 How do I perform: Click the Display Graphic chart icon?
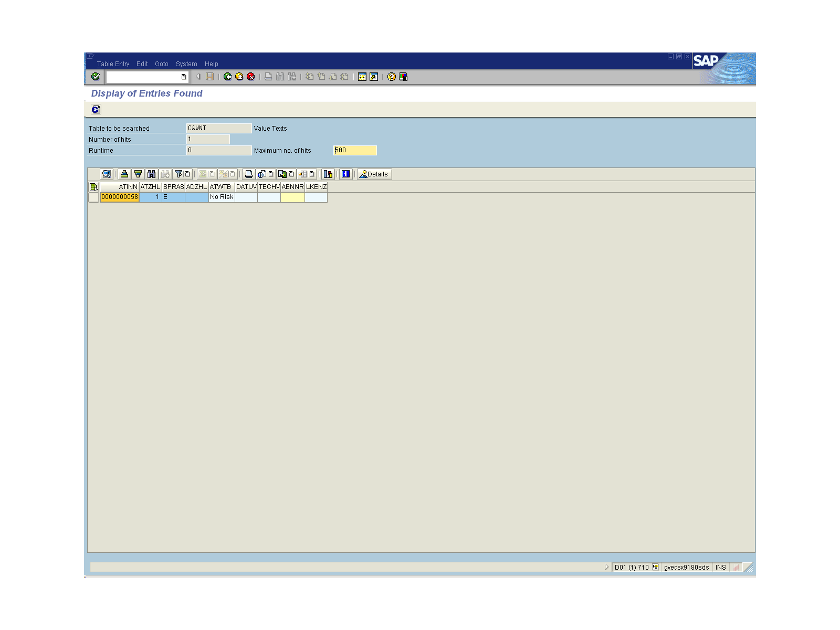pyautogui.click(x=328, y=174)
